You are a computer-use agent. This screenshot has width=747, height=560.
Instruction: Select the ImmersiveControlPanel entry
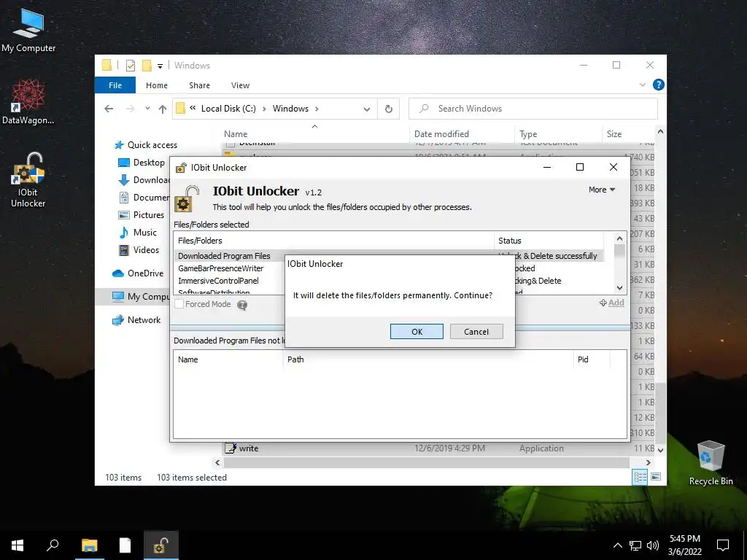(x=218, y=281)
